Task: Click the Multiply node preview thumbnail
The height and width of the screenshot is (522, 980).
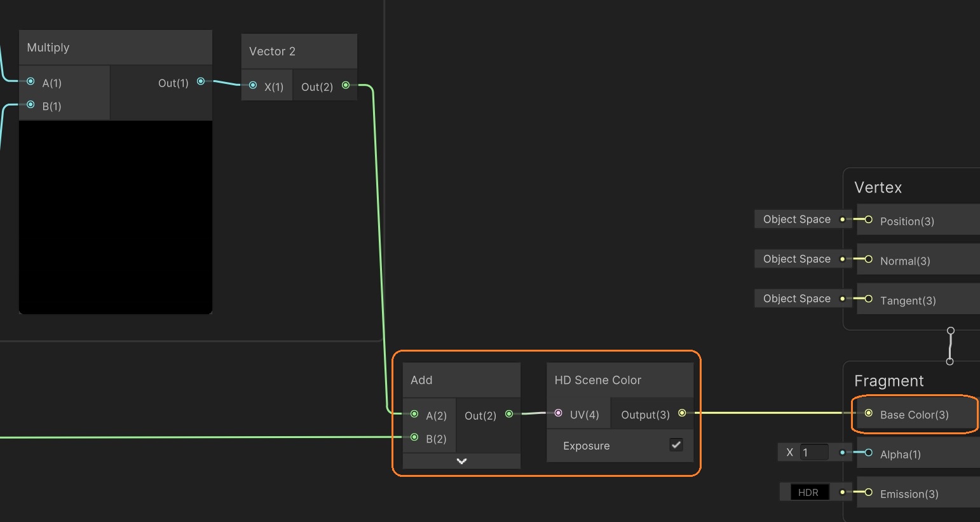Action: point(116,217)
